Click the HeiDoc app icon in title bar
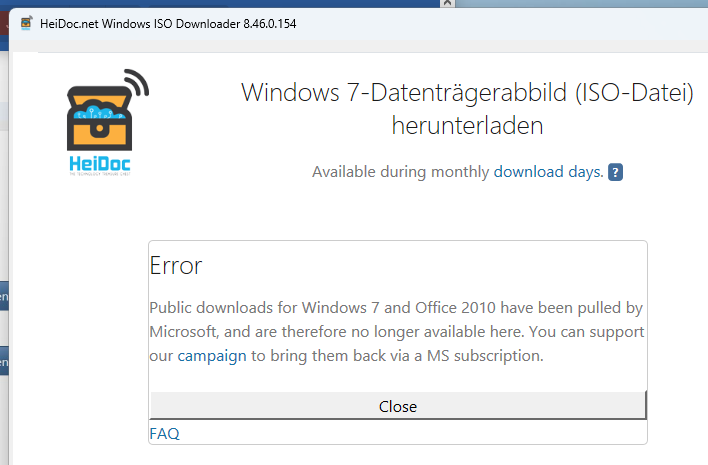The width and height of the screenshot is (708, 465). pos(25,22)
